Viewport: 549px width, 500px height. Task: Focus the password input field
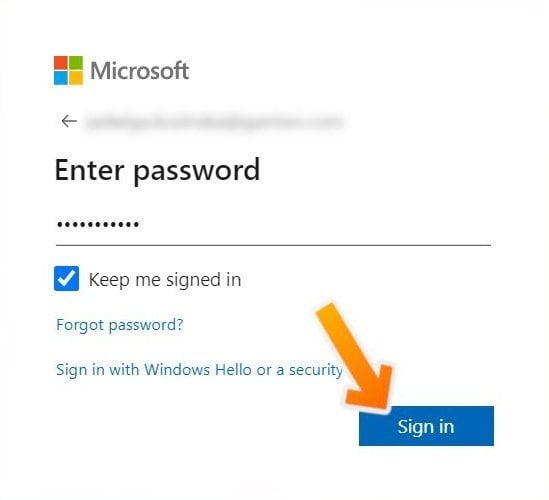[x=273, y=224]
